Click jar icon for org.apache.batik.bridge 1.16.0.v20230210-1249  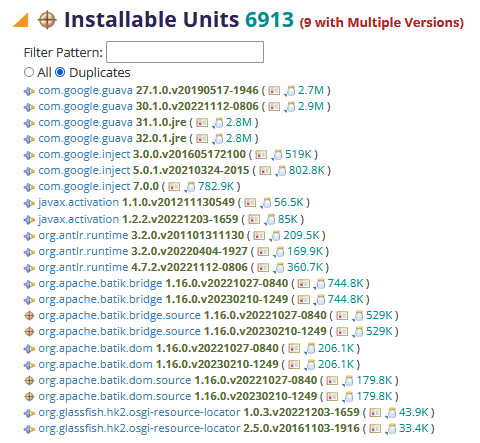coord(320,300)
